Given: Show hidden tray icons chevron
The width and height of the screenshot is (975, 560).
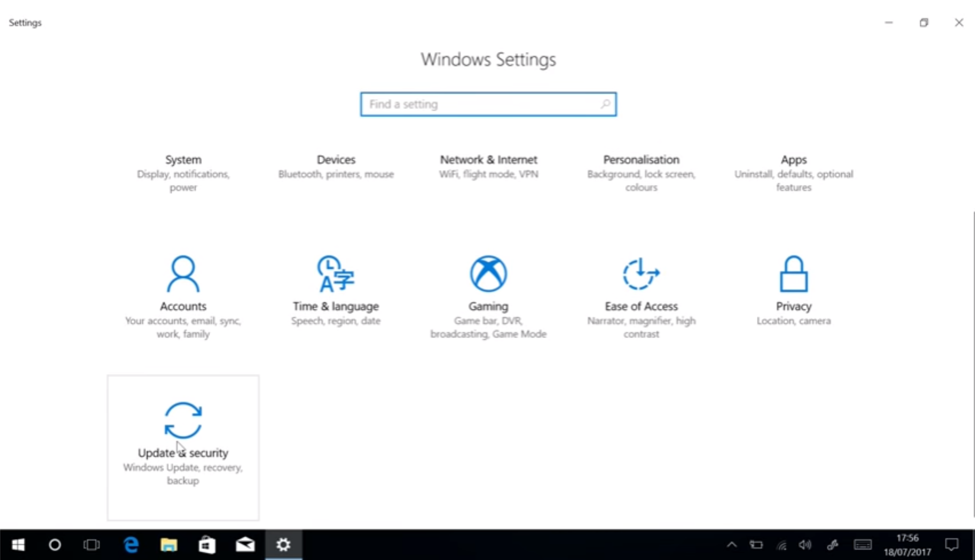Looking at the screenshot, I should point(732,545).
